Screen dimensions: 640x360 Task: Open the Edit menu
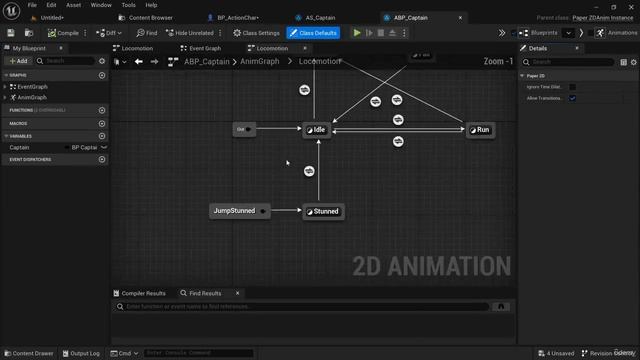51,5
